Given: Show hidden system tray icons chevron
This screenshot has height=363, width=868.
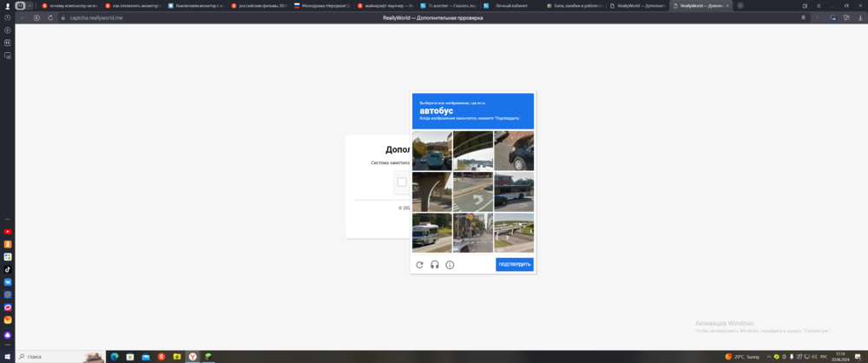Looking at the screenshot, I should (769, 357).
